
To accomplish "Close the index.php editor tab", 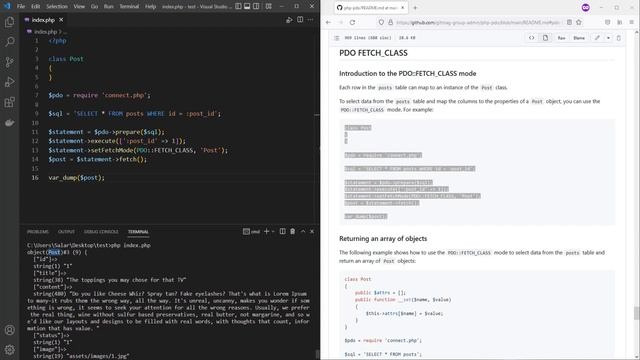I will 61,20.
